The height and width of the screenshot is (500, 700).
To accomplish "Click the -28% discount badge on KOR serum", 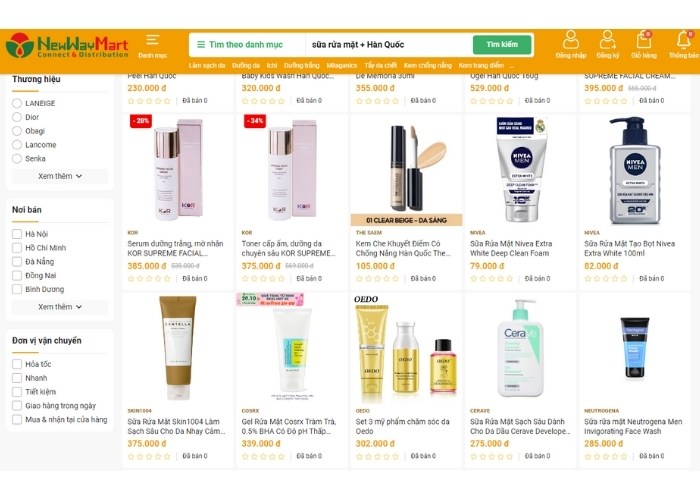I will tap(141, 121).
